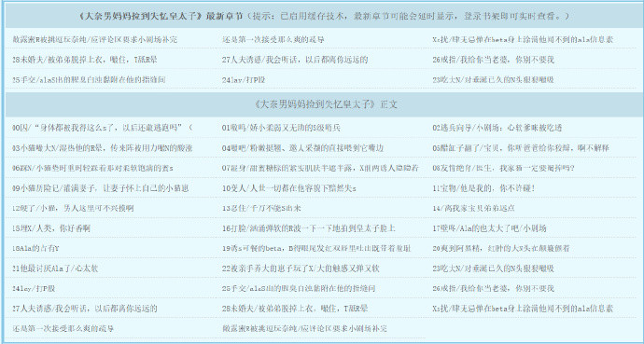Open chapter 27人夫诱惑 in the 正文 list
This screenshot has width=644, height=344.
pos(85,309)
